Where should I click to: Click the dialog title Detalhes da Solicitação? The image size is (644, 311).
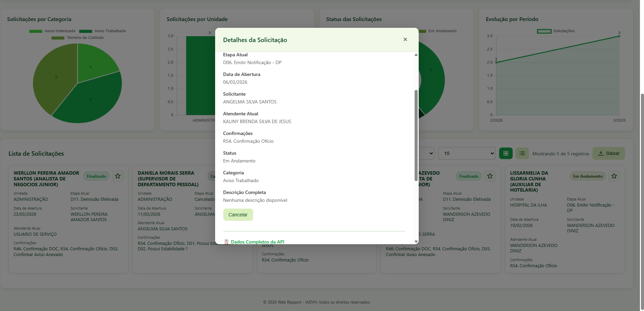pyautogui.click(x=255, y=40)
